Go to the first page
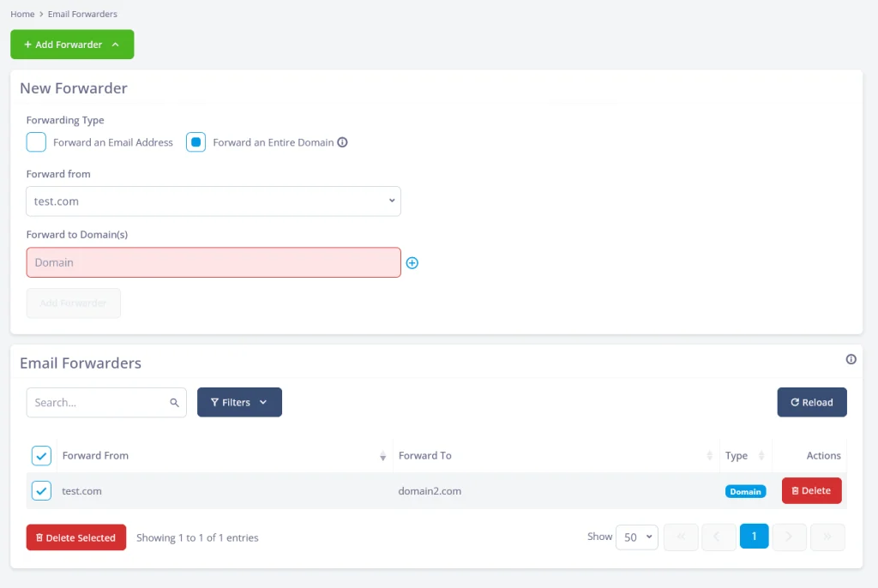 [x=681, y=537]
